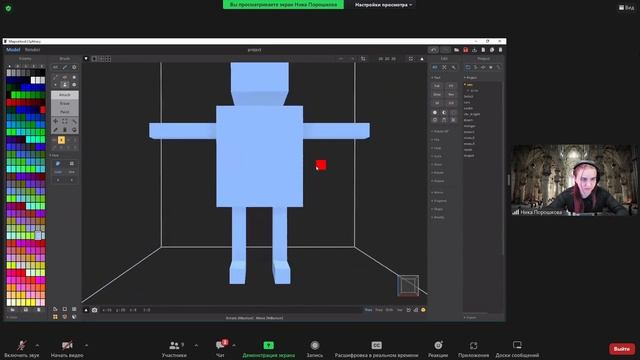640x360 pixels.
Task: Expand the Project section in right panel
Action: tap(471, 78)
